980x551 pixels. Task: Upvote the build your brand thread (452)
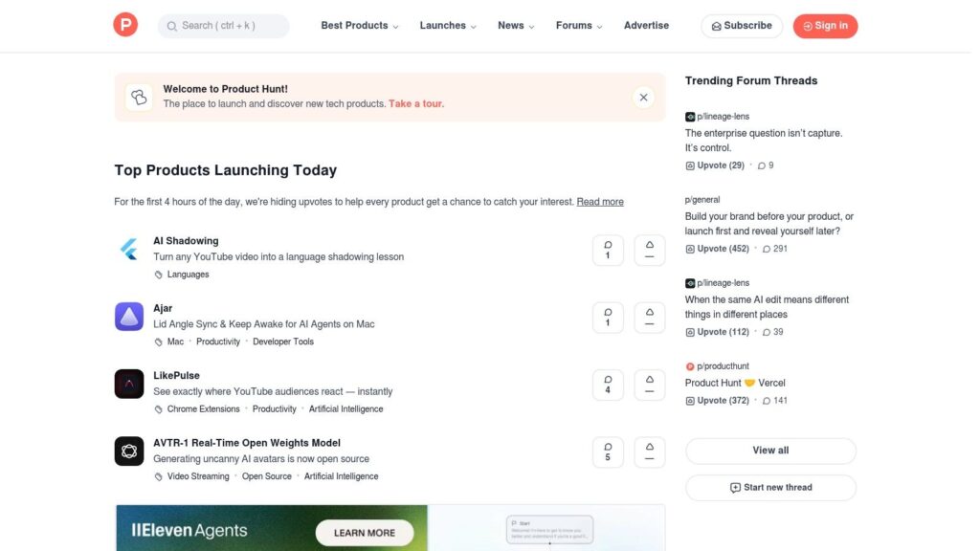coord(718,249)
